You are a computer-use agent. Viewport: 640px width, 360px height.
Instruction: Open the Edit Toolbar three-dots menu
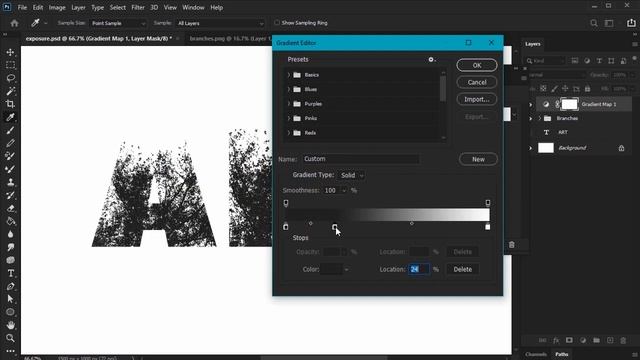(10, 351)
